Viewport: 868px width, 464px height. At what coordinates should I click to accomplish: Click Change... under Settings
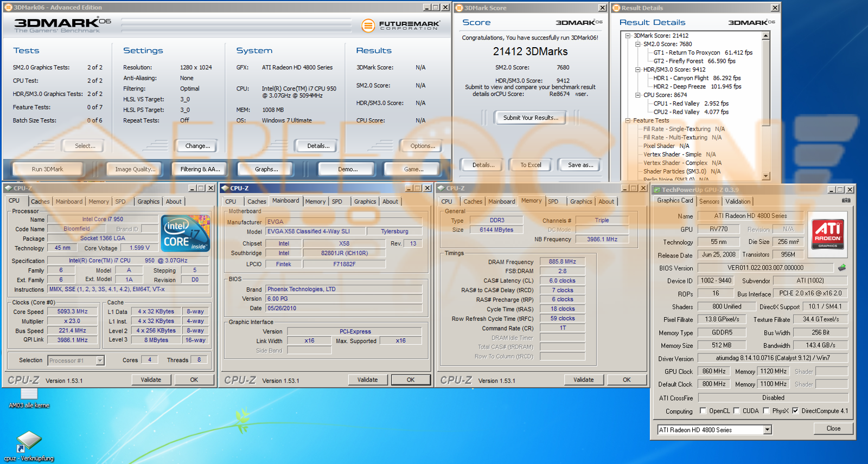(197, 146)
